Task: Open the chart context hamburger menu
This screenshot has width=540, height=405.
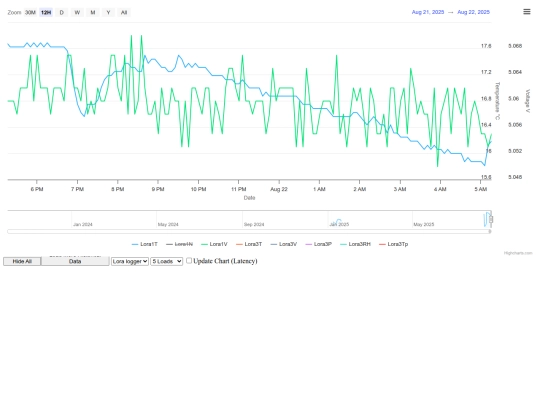Action: pyautogui.click(x=527, y=12)
